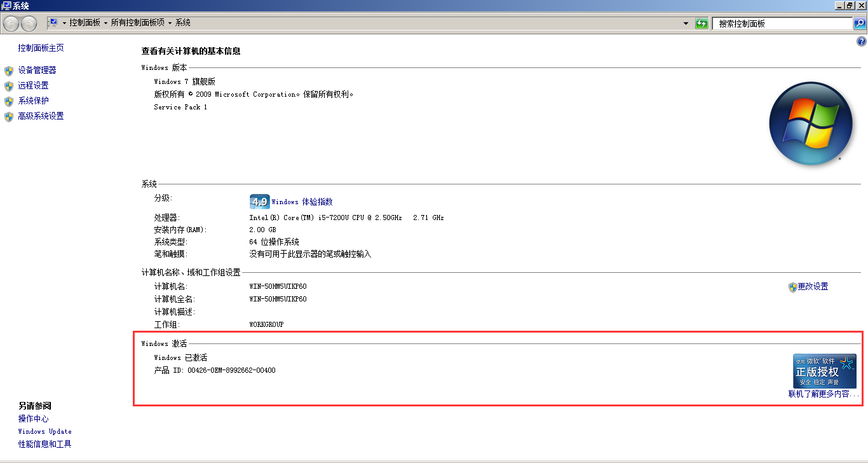
Task: Click the 没有可用于此显示器的笔或触控输入 text
Action: click(310, 254)
